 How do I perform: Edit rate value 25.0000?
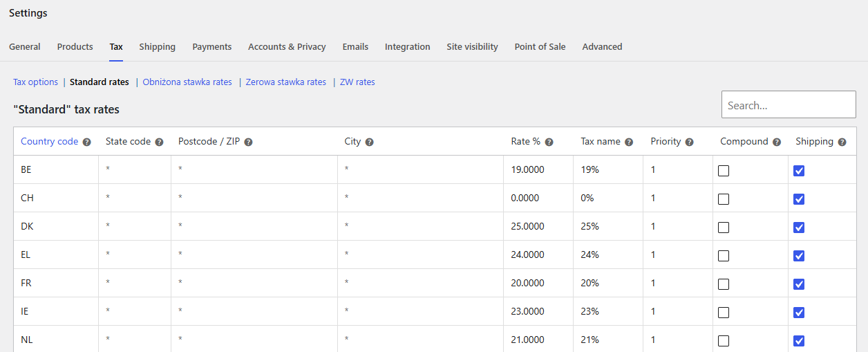tap(538, 226)
